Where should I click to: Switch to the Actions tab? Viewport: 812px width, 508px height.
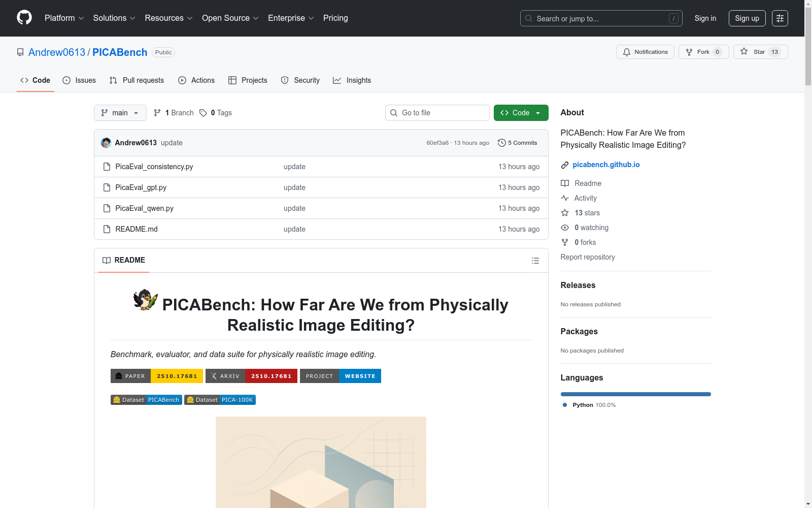click(x=196, y=80)
